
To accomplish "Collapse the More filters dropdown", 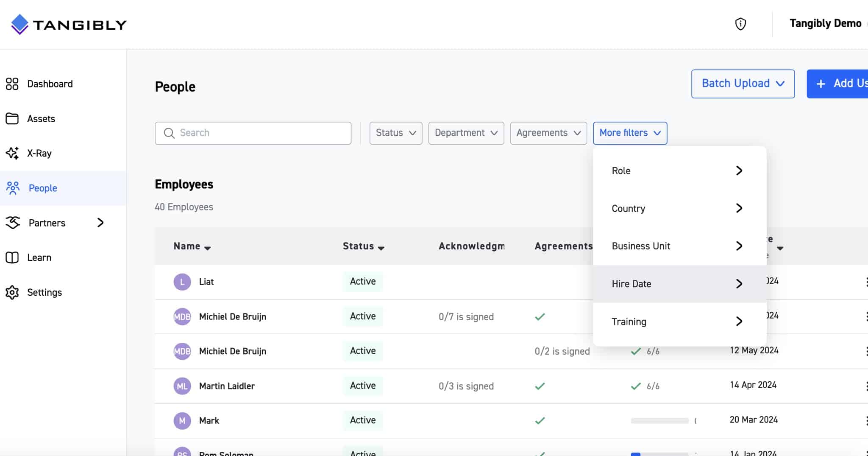I will [x=630, y=133].
